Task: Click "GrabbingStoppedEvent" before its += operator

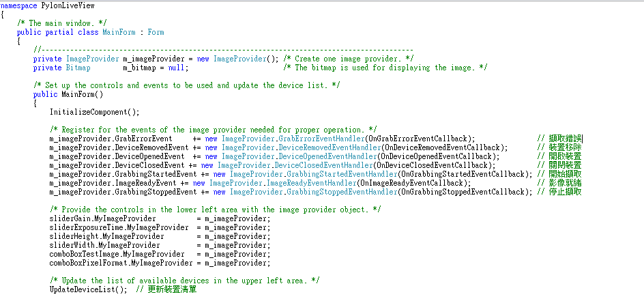Action: point(156,192)
